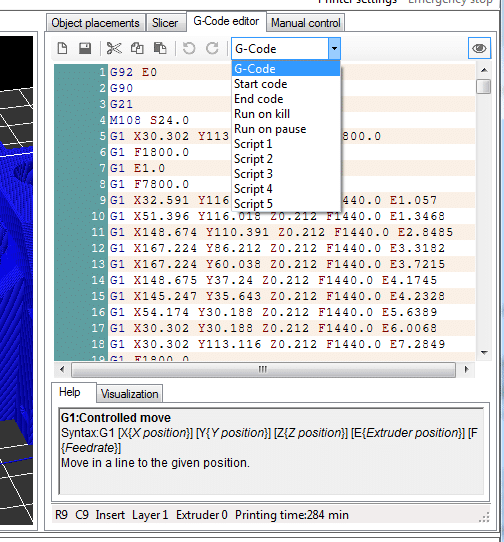Collapse the G-Code dropdown arrow
The width and height of the screenshot is (504, 542).
(x=334, y=48)
